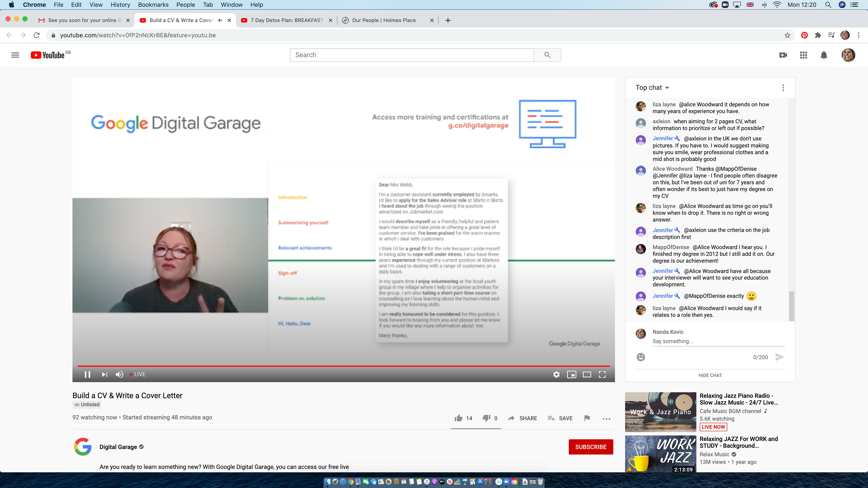Open the YouTube apps grid icon
The width and height of the screenshot is (868, 488).
[x=803, y=55]
